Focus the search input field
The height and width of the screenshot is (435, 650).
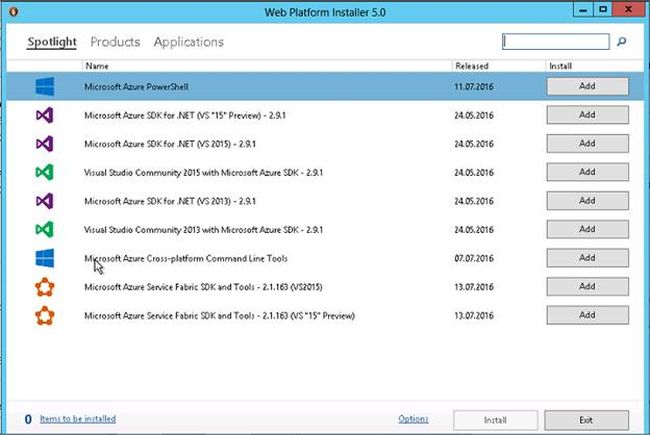click(556, 41)
